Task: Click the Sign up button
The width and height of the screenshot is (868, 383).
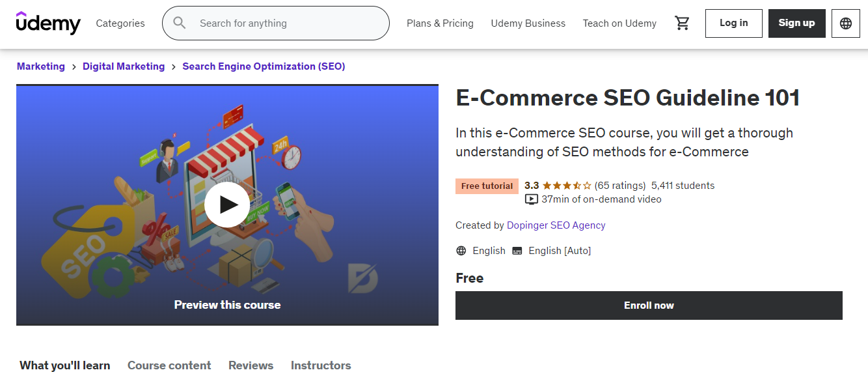Action: click(796, 23)
